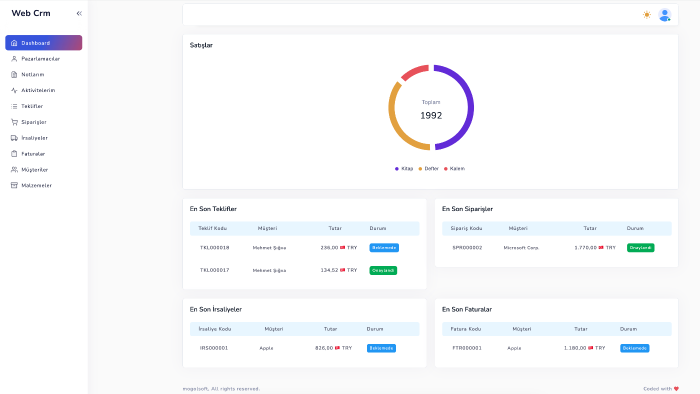Click the Onaylandı badge for TKL000017
Viewport: 700px width, 394px height.
pyautogui.click(x=383, y=270)
